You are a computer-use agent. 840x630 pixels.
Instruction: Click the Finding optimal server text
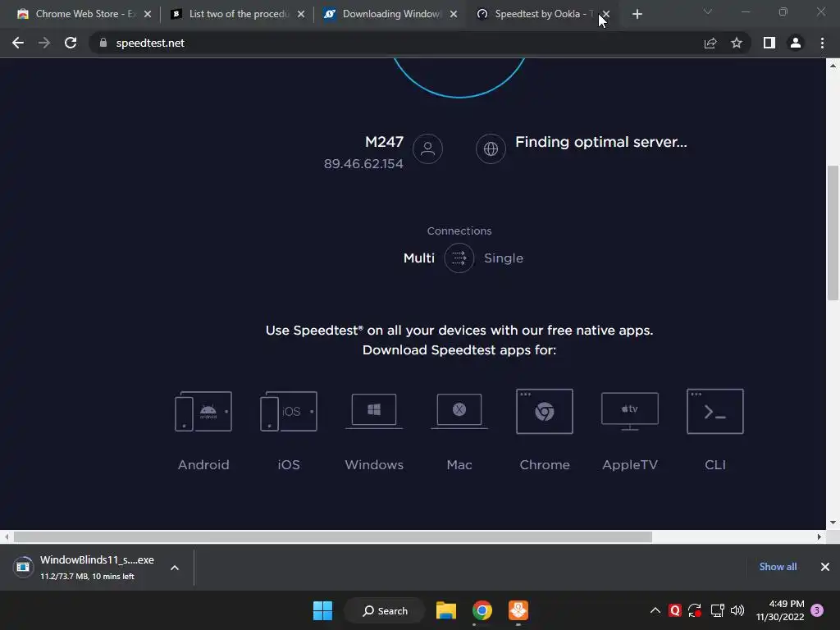(x=601, y=142)
